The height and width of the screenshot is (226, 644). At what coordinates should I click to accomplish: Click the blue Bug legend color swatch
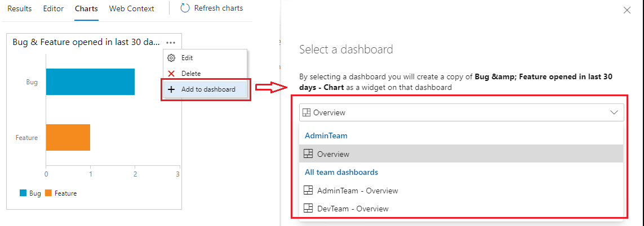(23, 193)
